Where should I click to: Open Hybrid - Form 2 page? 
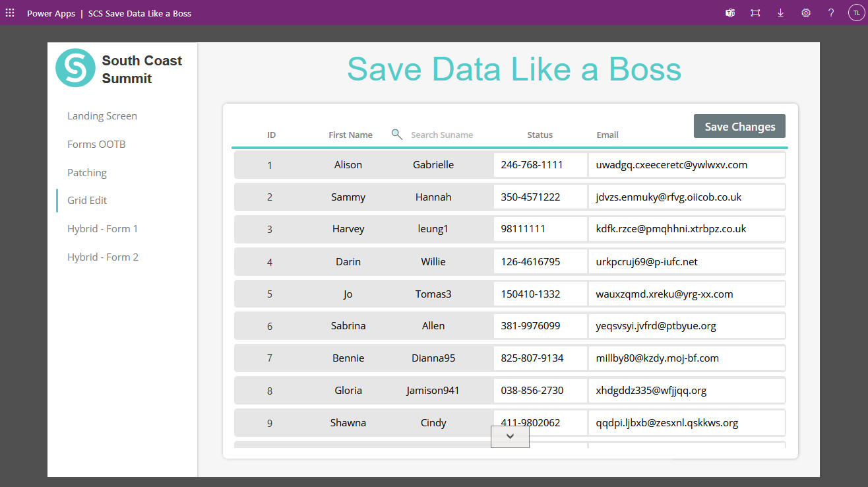(103, 257)
